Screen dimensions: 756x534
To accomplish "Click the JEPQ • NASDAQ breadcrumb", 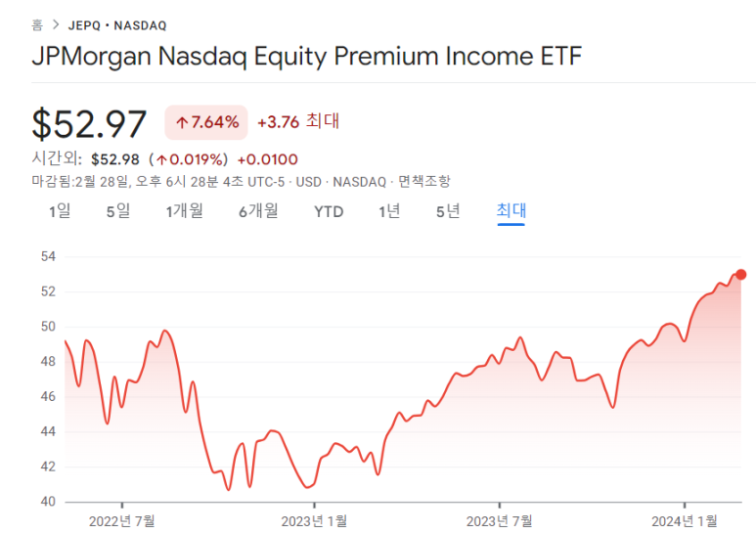I will click(x=117, y=25).
